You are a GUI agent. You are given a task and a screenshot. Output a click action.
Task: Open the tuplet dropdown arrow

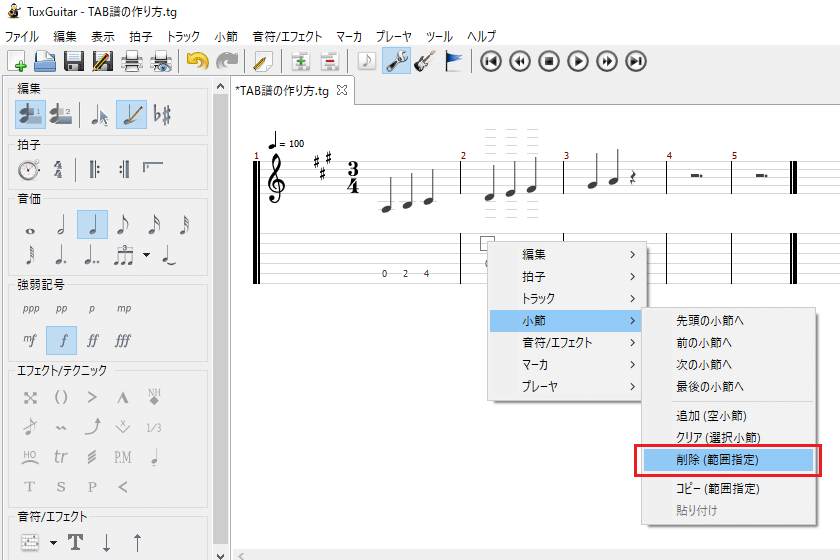(x=146, y=255)
